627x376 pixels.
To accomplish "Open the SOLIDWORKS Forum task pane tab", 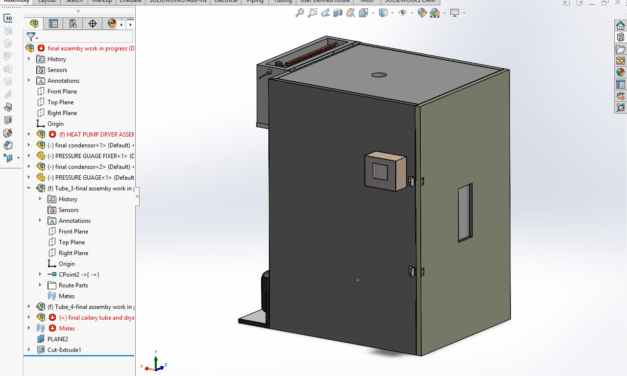I will (x=620, y=96).
